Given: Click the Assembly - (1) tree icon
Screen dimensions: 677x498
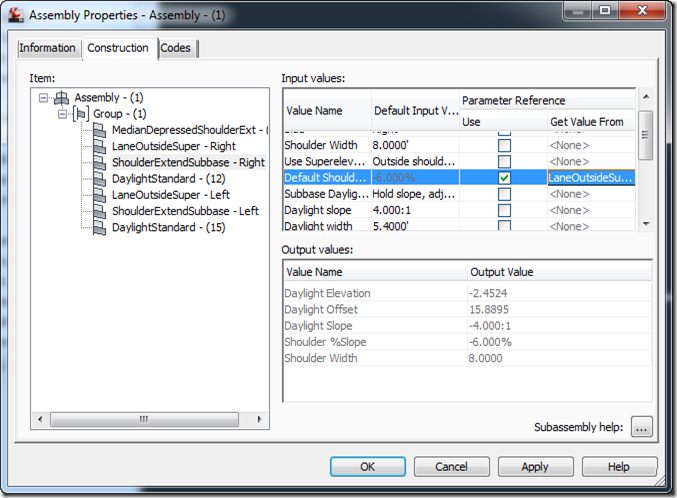Looking at the screenshot, I should point(61,98).
